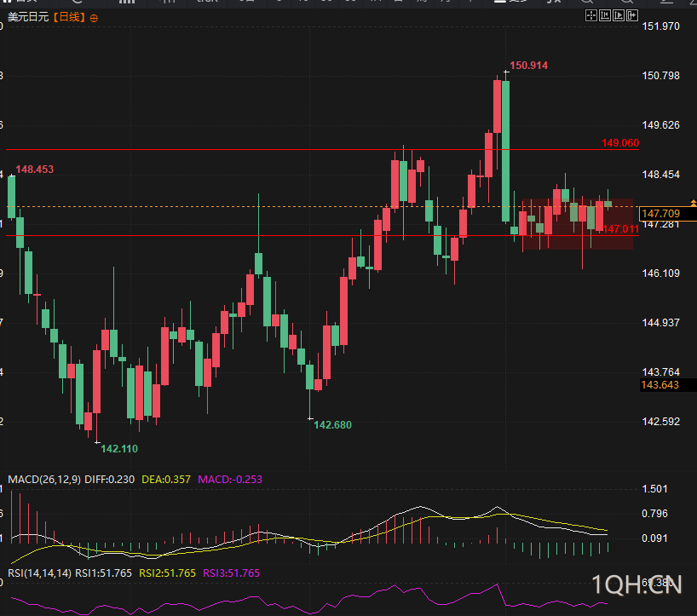The width and height of the screenshot is (697, 616).
Task: Click the 150.914 high price marker
Action: (528, 66)
